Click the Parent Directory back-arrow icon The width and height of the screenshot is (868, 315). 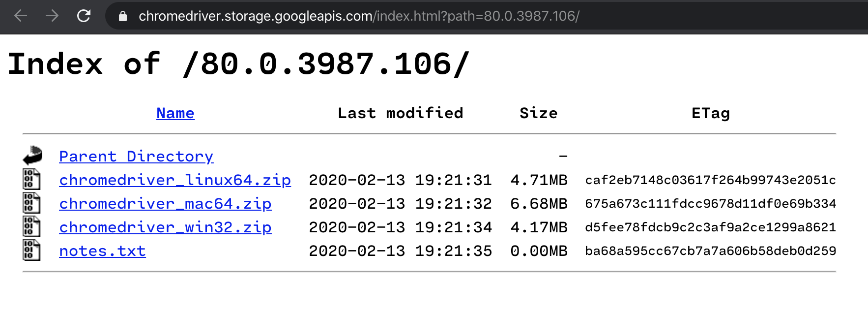(32, 155)
